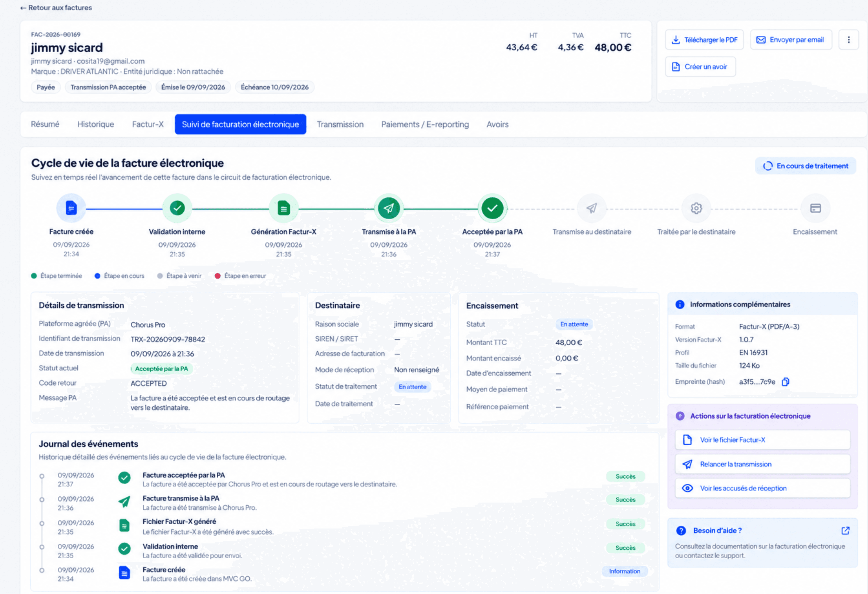Click the Journal des événements heading

[88, 444]
